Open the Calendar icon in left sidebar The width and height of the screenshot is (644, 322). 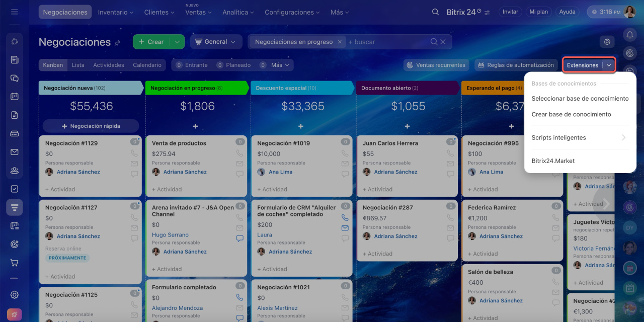[15, 97]
